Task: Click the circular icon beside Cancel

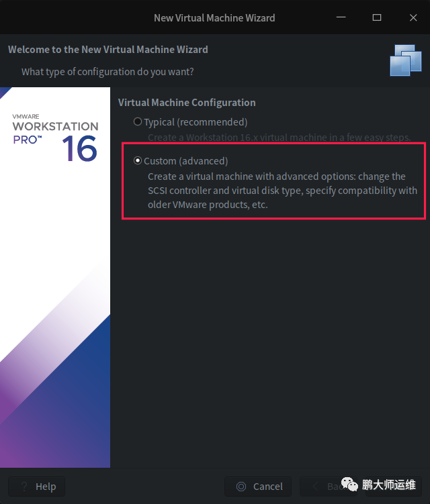Action: (x=241, y=487)
